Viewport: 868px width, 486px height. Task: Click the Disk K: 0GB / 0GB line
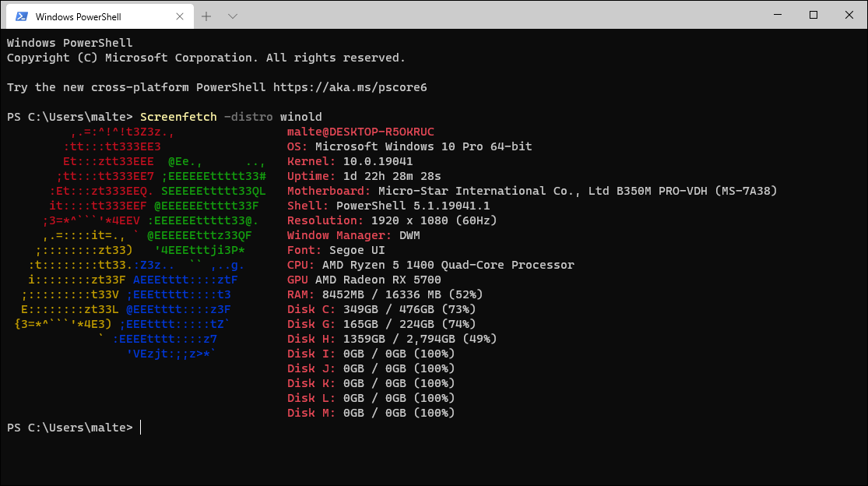(371, 383)
